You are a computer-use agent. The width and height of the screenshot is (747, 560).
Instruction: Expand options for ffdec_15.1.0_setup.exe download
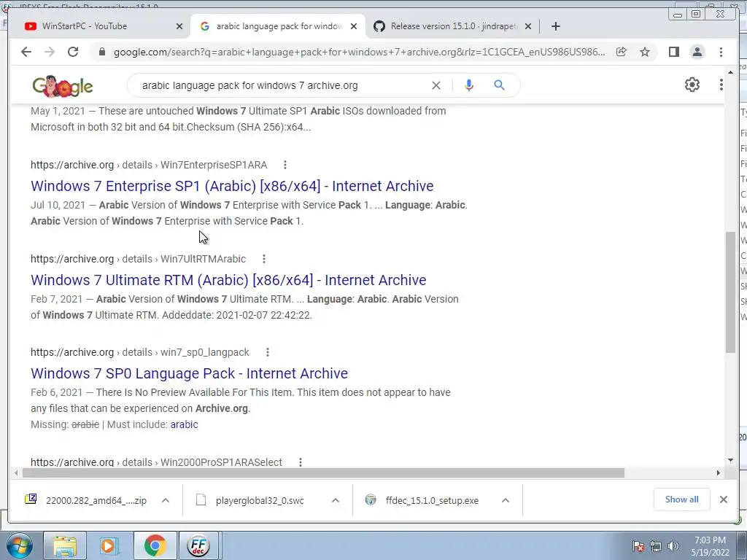click(506, 500)
